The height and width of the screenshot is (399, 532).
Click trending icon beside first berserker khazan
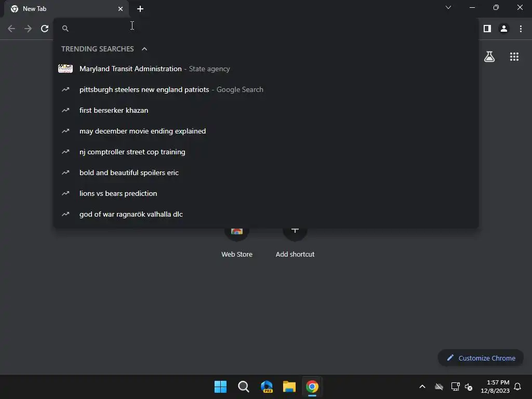[65, 110]
